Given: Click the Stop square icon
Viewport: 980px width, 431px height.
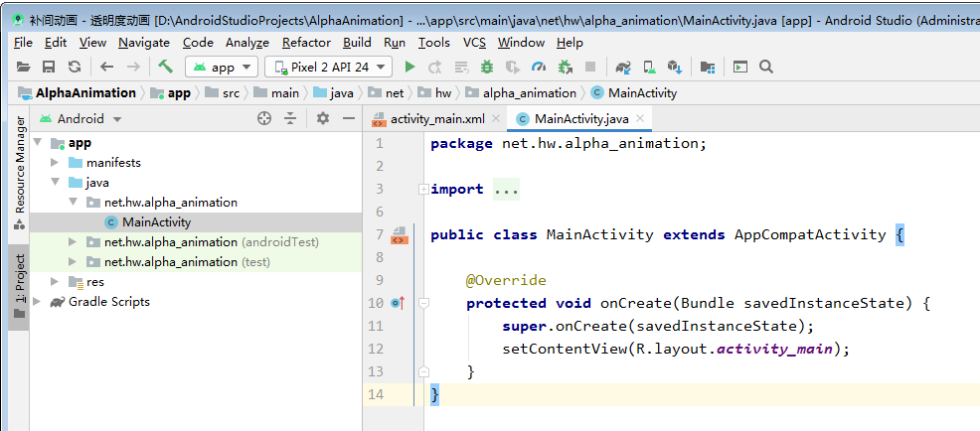Looking at the screenshot, I should pos(590,67).
